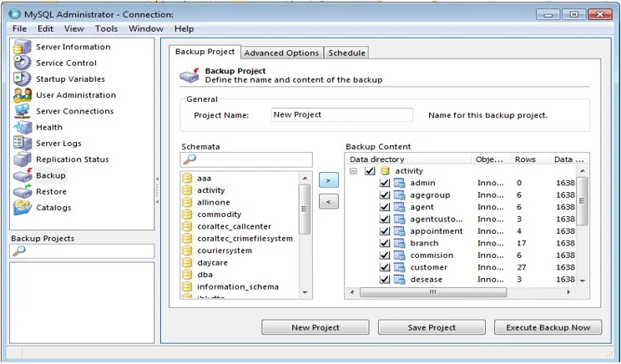Click Backup Content scroll up arrow
This screenshot has height=364, width=621.
coord(583,170)
